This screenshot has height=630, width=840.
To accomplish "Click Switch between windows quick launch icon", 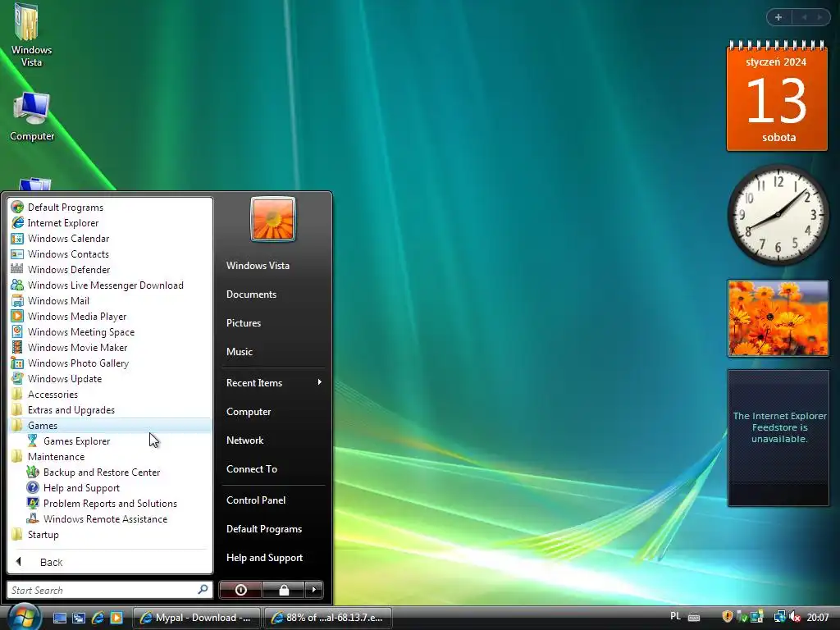I will [x=79, y=618].
